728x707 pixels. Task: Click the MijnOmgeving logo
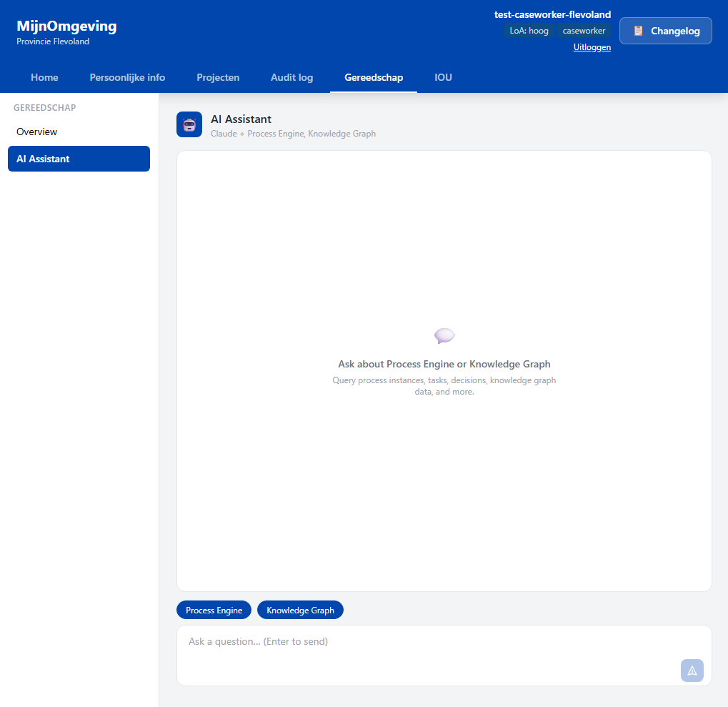[x=66, y=26]
